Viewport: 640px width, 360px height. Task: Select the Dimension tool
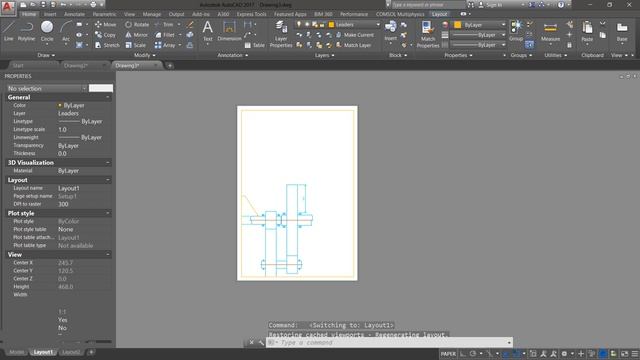[229, 31]
